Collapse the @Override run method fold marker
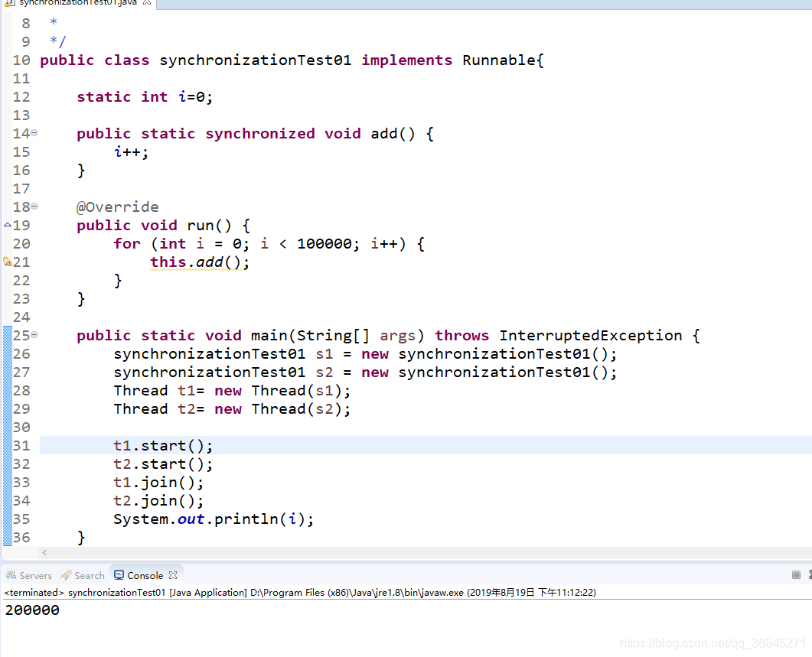Screen dimensions: 812x657 34,206
